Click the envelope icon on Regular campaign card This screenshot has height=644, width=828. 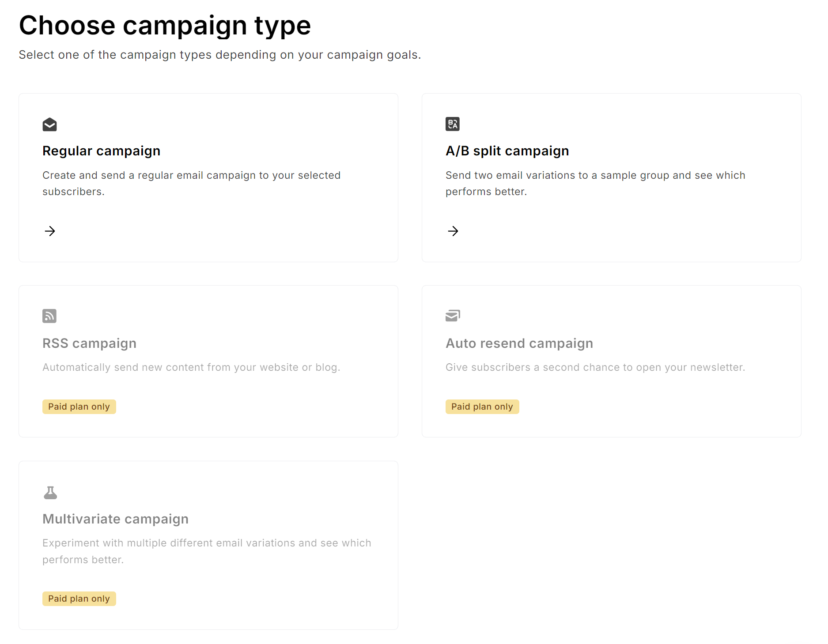49,124
